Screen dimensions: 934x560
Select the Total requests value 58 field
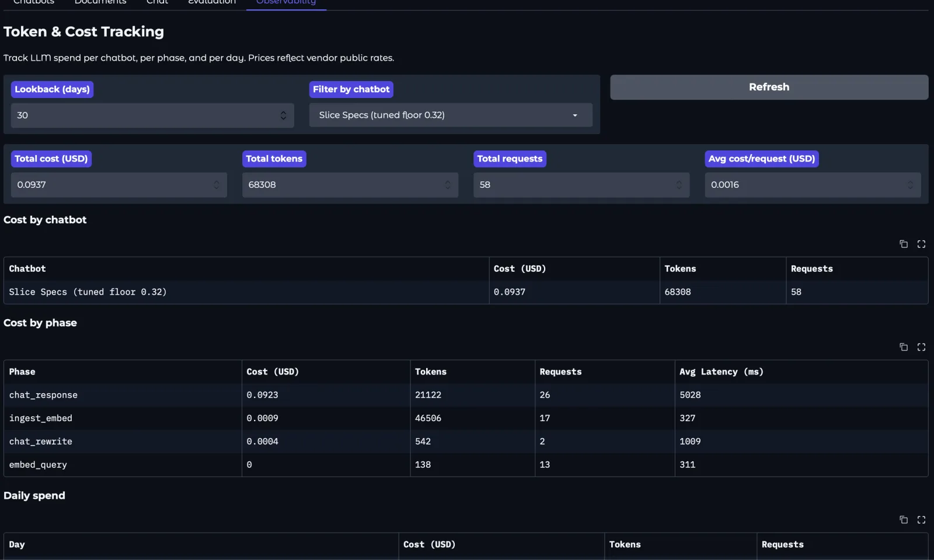(x=581, y=185)
